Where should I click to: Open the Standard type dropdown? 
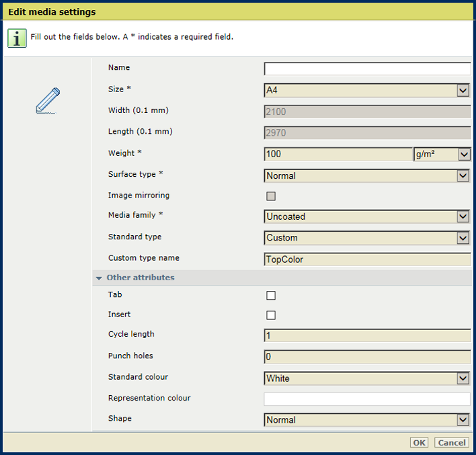pyautogui.click(x=367, y=238)
